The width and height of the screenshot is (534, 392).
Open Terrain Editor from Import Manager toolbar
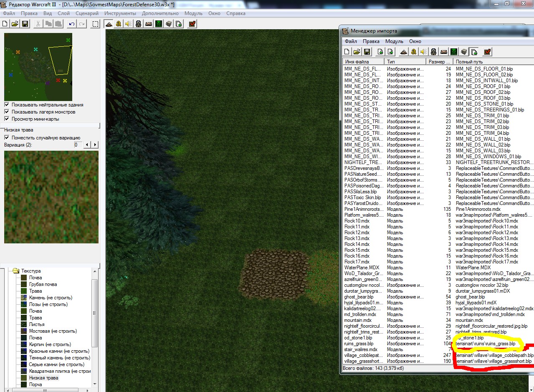(403, 52)
